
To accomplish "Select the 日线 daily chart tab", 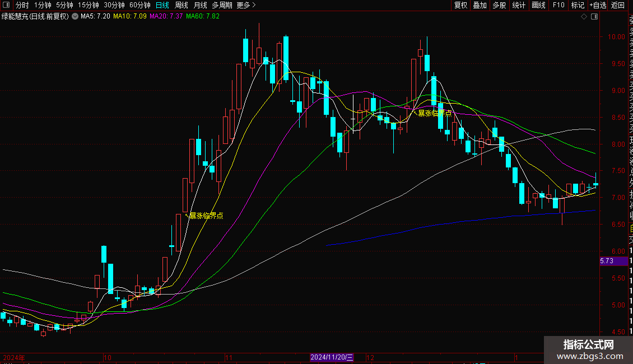I will click(x=162, y=5).
